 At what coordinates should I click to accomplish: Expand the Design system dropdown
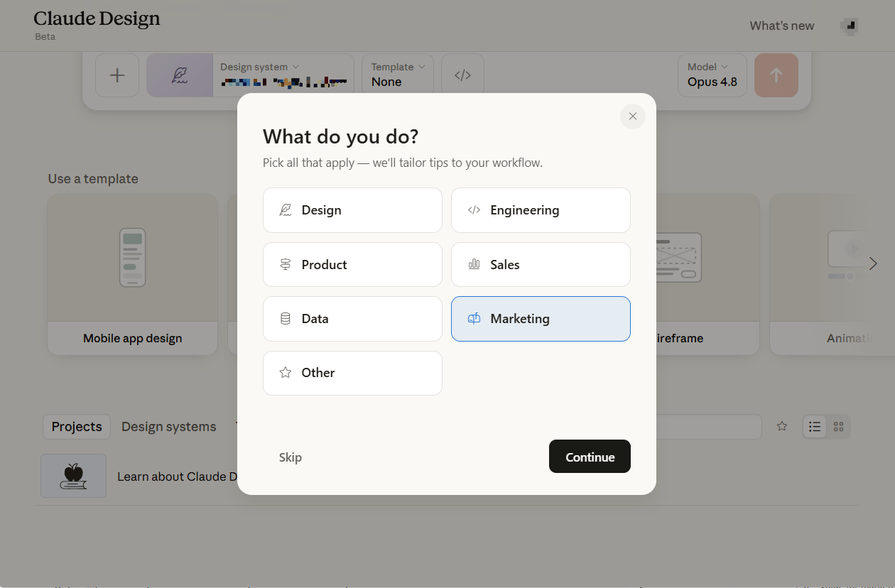coord(283,75)
